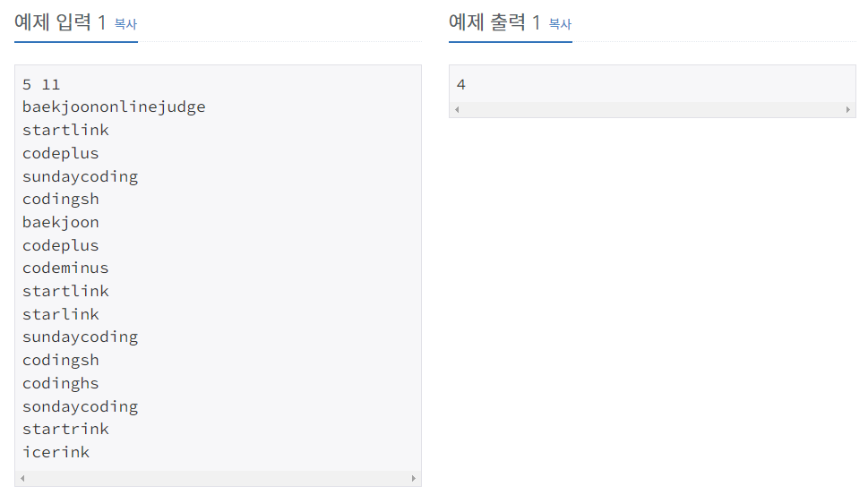Image resolution: width=868 pixels, height=503 pixels.
Task: Click right arrow of output box scrollbar
Action: click(x=848, y=109)
